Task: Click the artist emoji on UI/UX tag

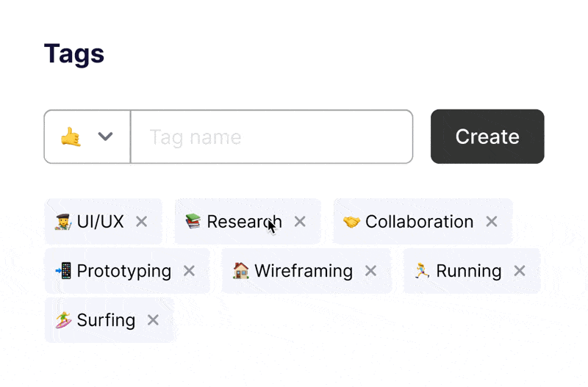Action: pyautogui.click(x=63, y=222)
